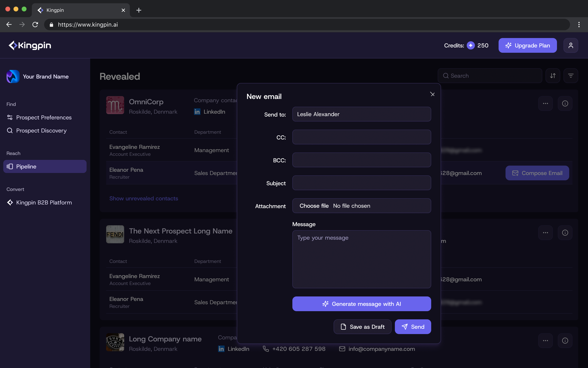Compose Email to Eleanor Pena
588x368 pixels.
(x=537, y=173)
